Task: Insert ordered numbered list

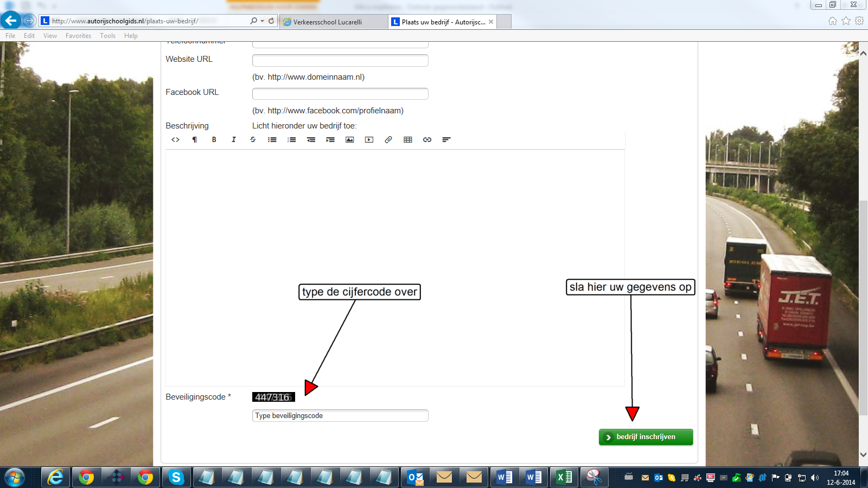Action: (x=292, y=140)
